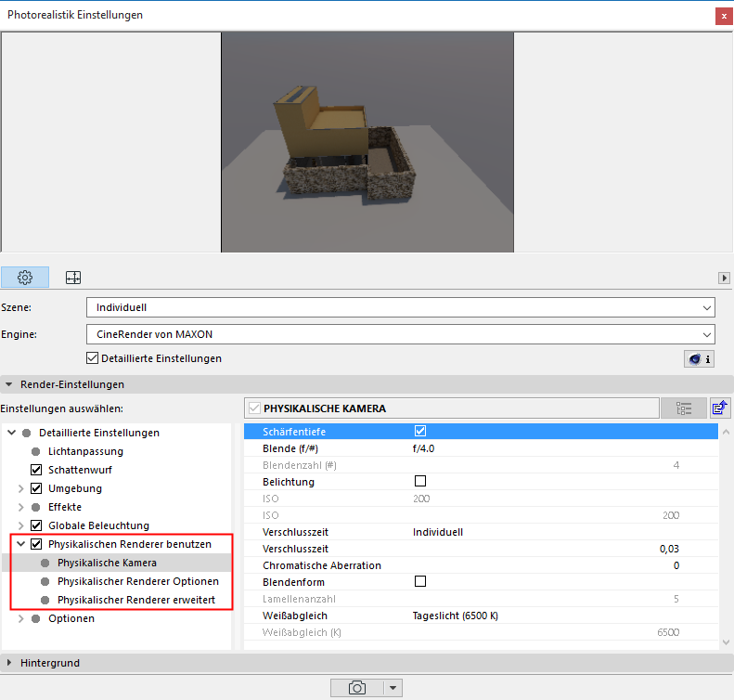Click the Lamellenanzahl row

(481, 599)
